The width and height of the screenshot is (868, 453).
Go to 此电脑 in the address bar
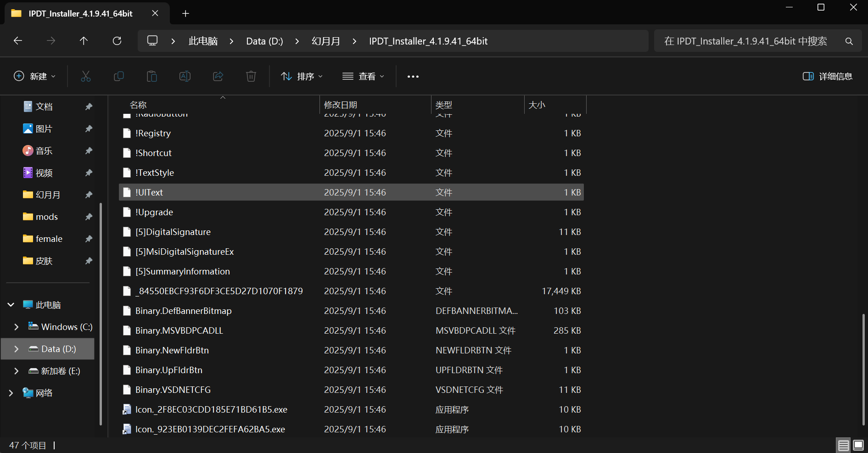click(x=203, y=41)
